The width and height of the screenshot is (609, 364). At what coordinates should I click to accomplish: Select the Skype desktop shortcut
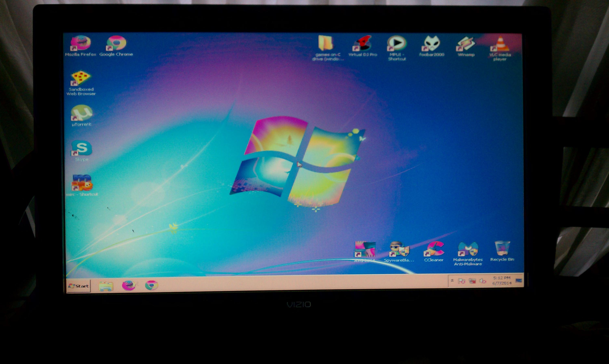(81, 148)
